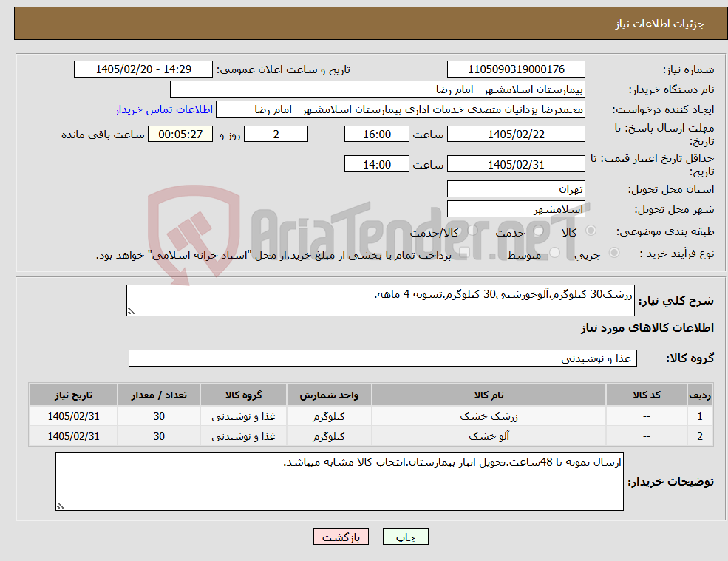728x561 pixels.
Task: Select the خدمت radio button
Action: pos(539,231)
